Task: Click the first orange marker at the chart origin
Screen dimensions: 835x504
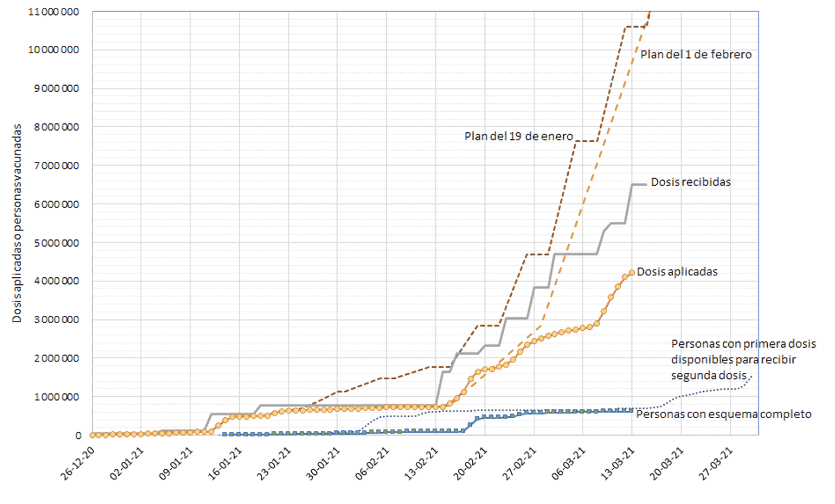Action: [92, 435]
